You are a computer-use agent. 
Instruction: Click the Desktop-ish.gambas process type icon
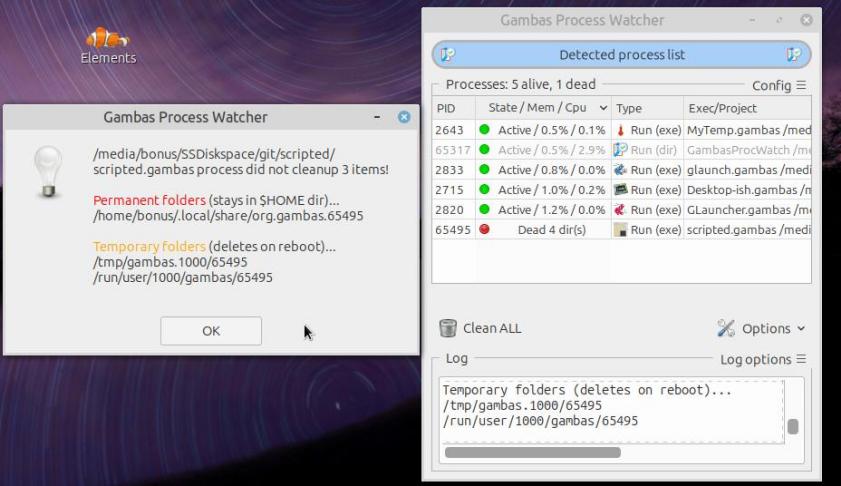620,190
